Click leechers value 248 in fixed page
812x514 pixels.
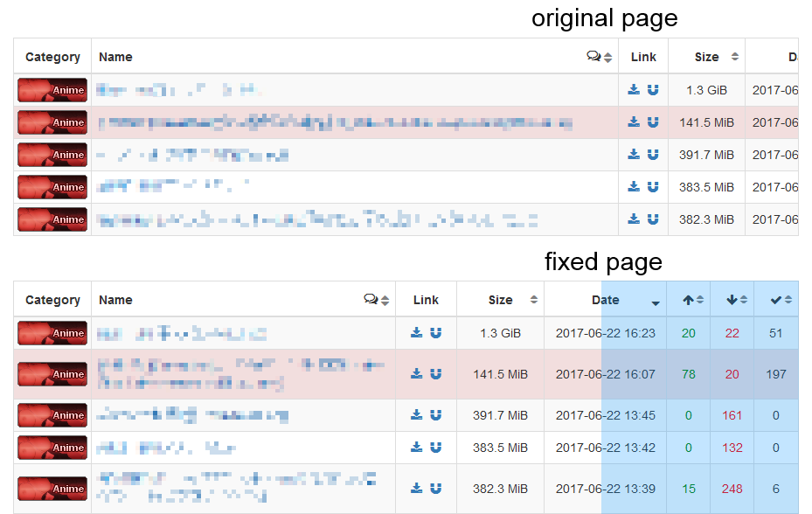732,489
